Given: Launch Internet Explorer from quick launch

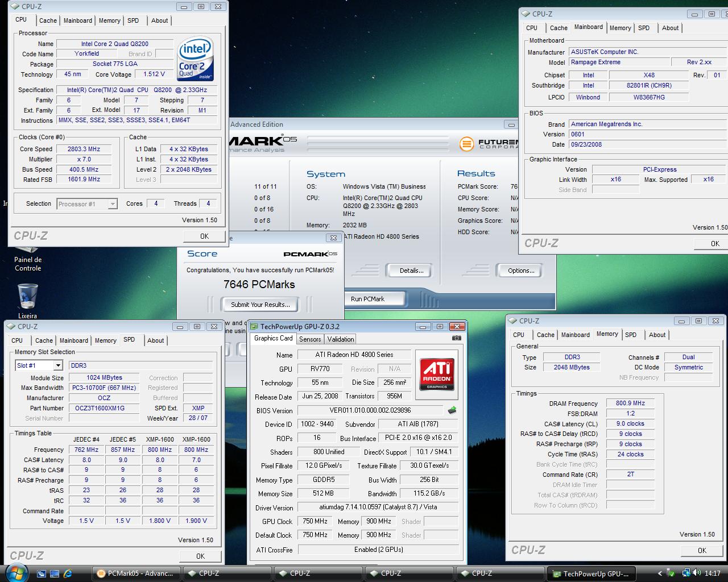Looking at the screenshot, I should 68,573.
